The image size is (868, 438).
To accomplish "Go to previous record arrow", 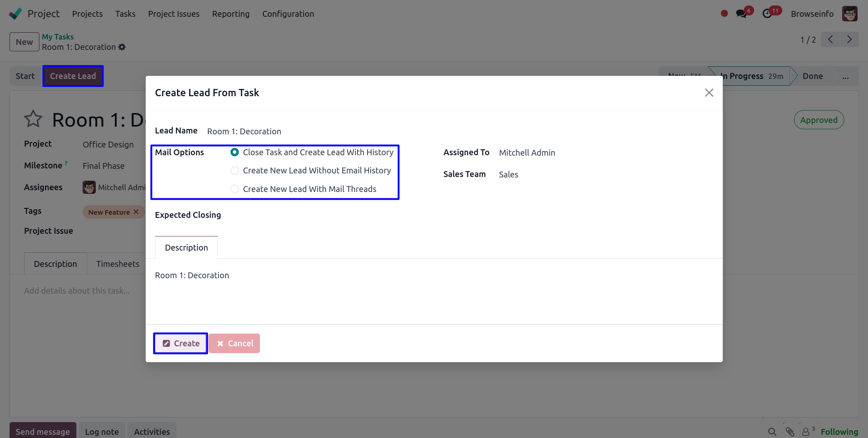I will (830, 39).
